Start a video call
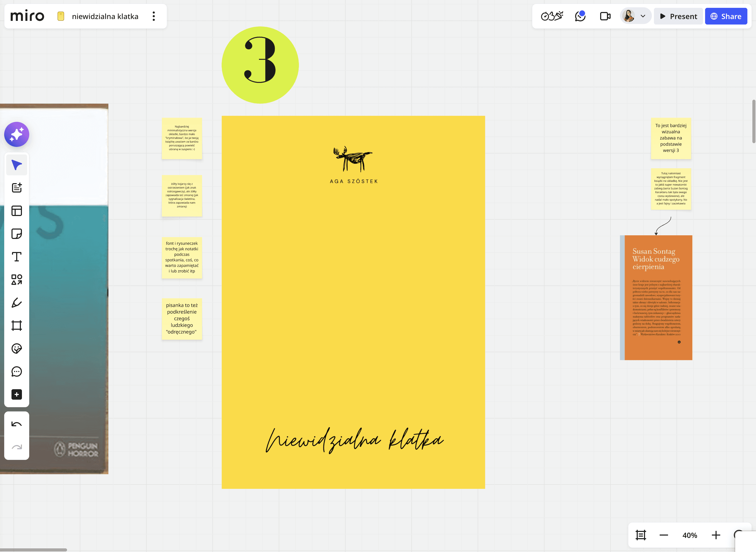756x552 pixels. click(605, 16)
